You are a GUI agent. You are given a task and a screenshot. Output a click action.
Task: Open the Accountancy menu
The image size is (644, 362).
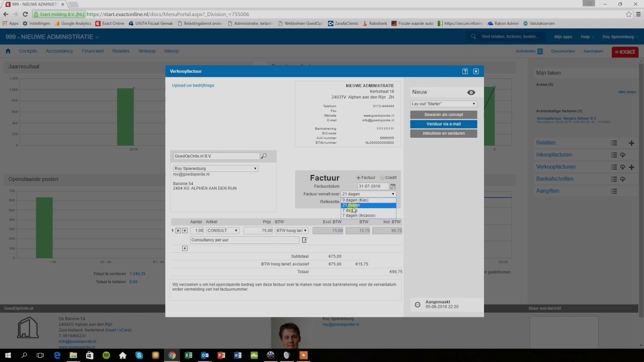(59, 51)
